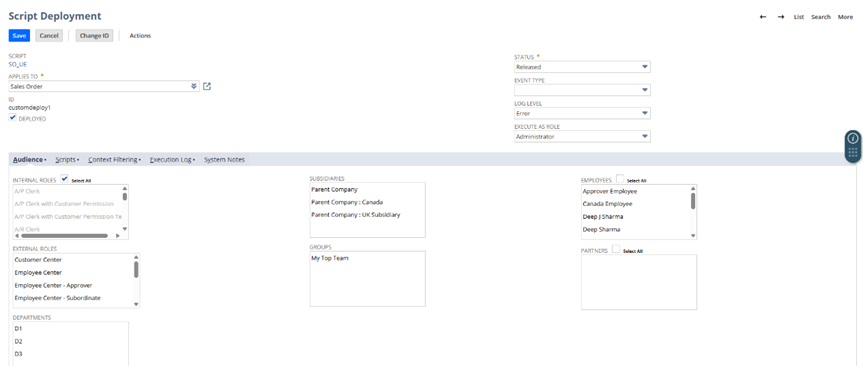Uncheck the Deployed checkbox
This screenshot has height=366, width=863.
coord(13,117)
